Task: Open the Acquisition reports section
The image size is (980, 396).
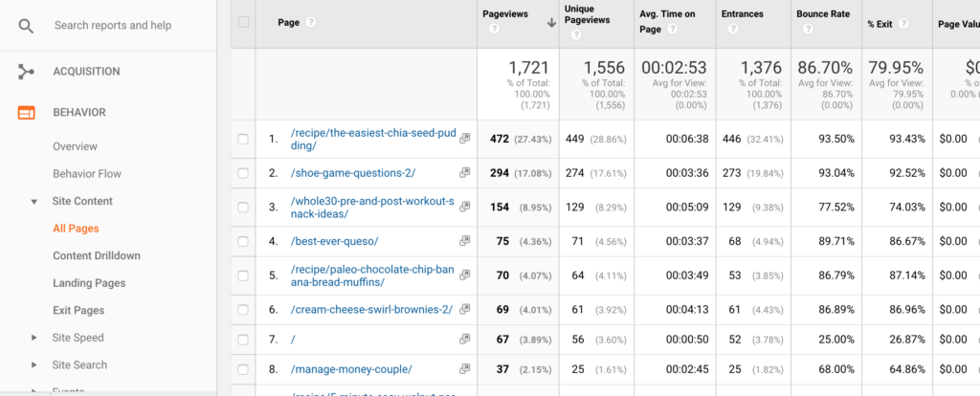Action: 86,72
